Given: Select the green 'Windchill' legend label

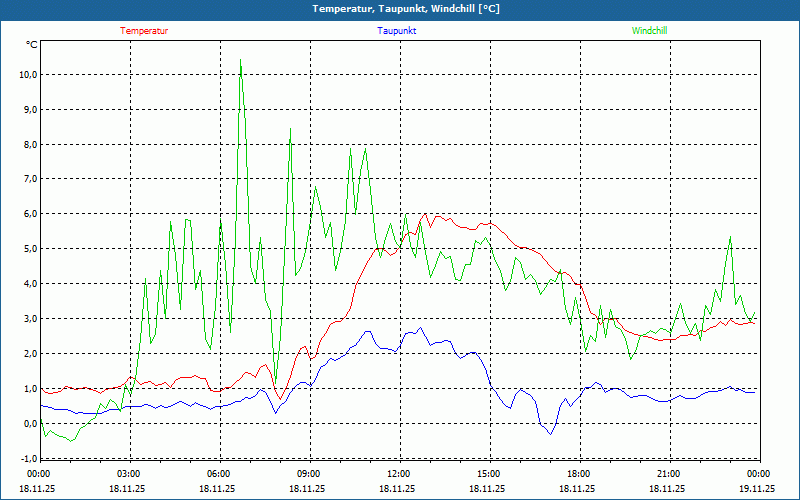Looking at the screenshot, I should [x=650, y=31].
